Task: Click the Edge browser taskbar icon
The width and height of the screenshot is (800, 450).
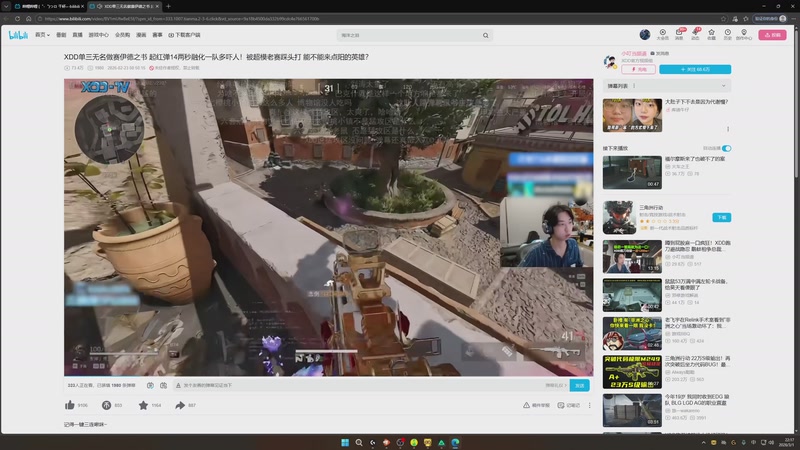Action: [x=455, y=442]
